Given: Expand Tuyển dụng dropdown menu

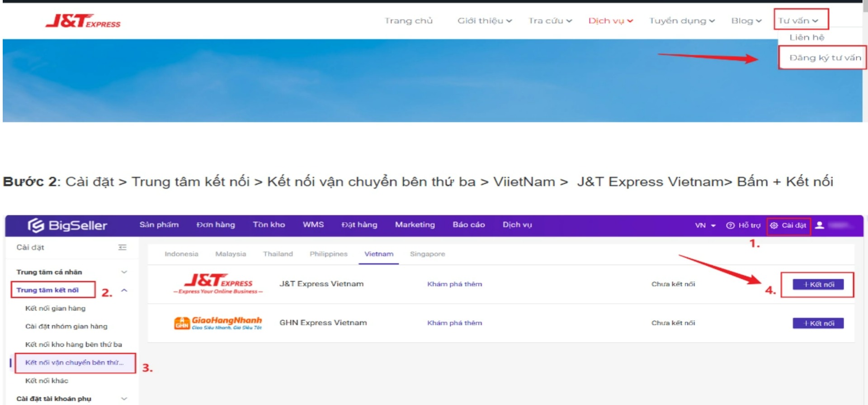Looking at the screenshot, I should click(682, 21).
